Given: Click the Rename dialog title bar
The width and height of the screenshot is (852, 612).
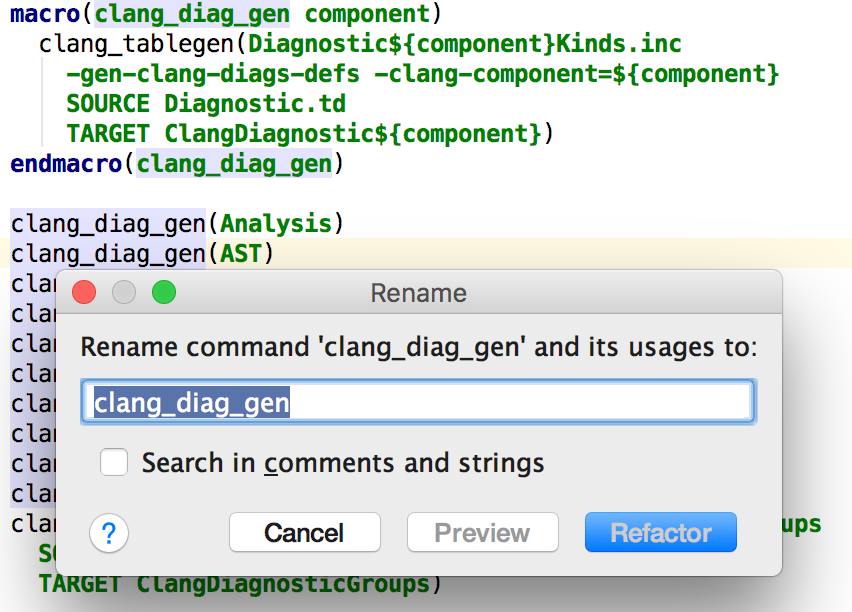Looking at the screenshot, I should (x=418, y=293).
